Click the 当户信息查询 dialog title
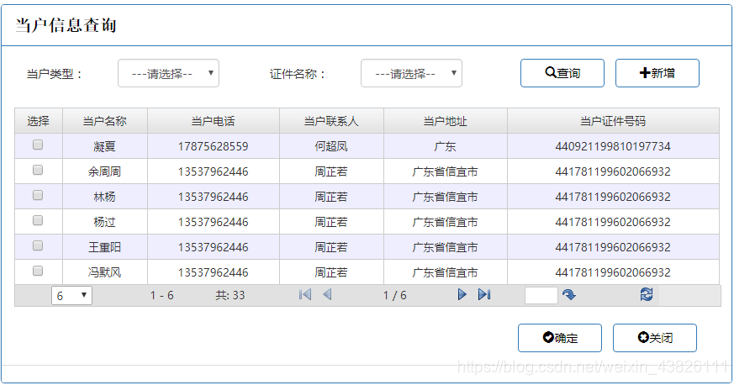 click(x=66, y=25)
